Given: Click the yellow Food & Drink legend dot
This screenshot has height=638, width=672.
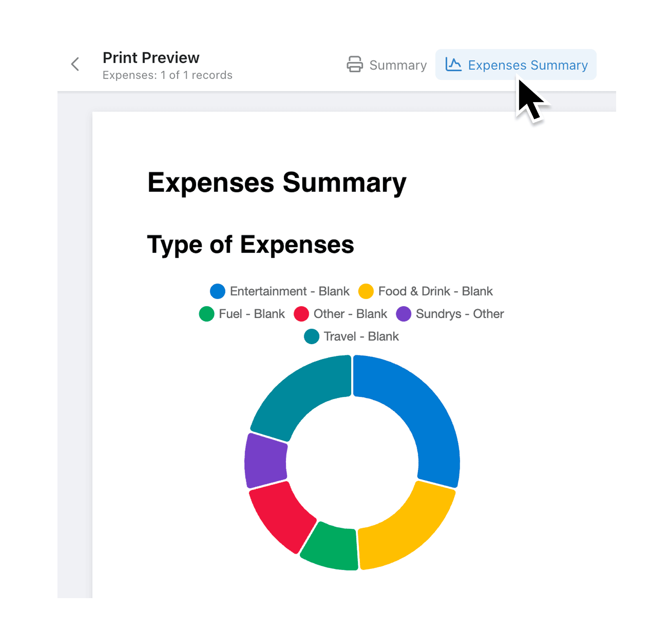Looking at the screenshot, I should click(x=366, y=291).
